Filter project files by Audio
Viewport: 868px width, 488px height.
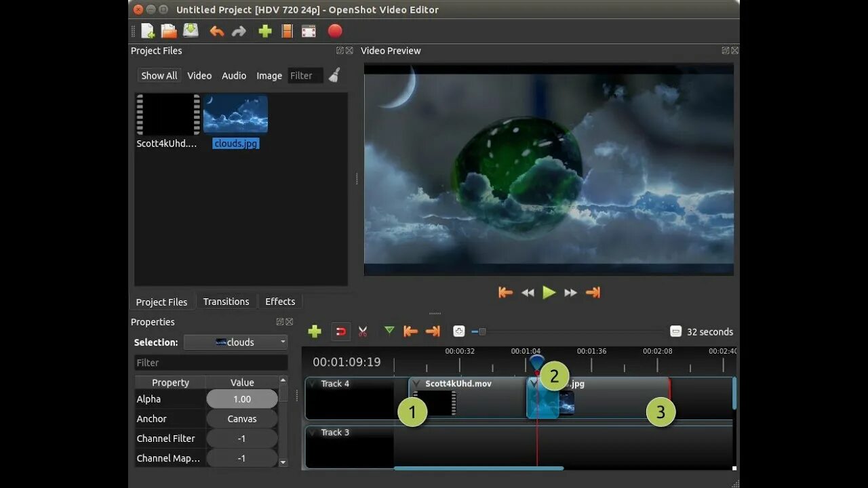pos(234,76)
